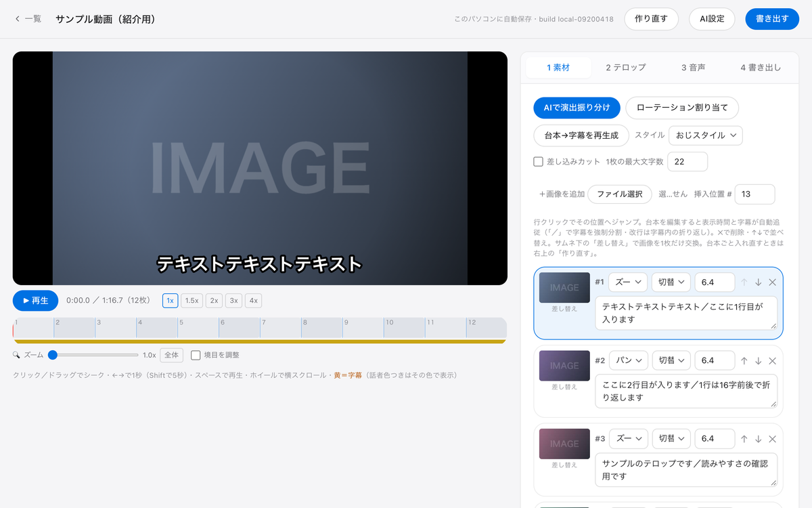Viewport: 812px width, 508px height.
Task: Click row #1 duration field 6.4
Action: 715,282
